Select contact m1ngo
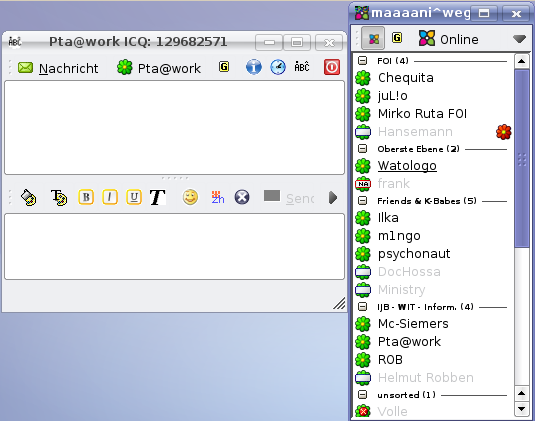535x421 pixels. coord(399,236)
